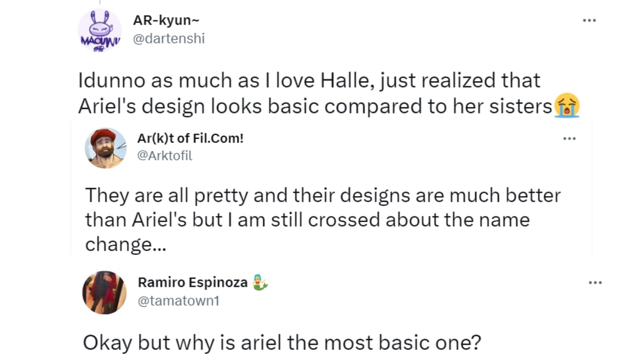644x362 pixels.
Task: Open the three-dot menu on Arktofil's reply
Action: [x=570, y=138]
